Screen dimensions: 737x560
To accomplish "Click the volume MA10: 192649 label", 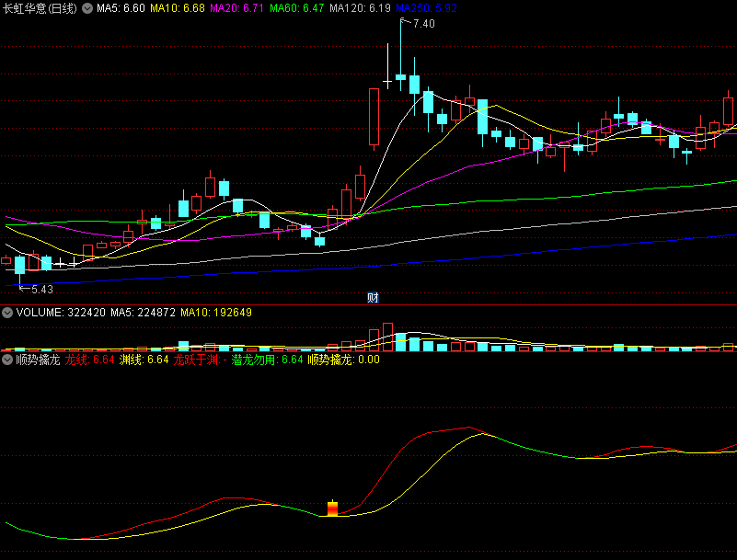I will click(216, 313).
